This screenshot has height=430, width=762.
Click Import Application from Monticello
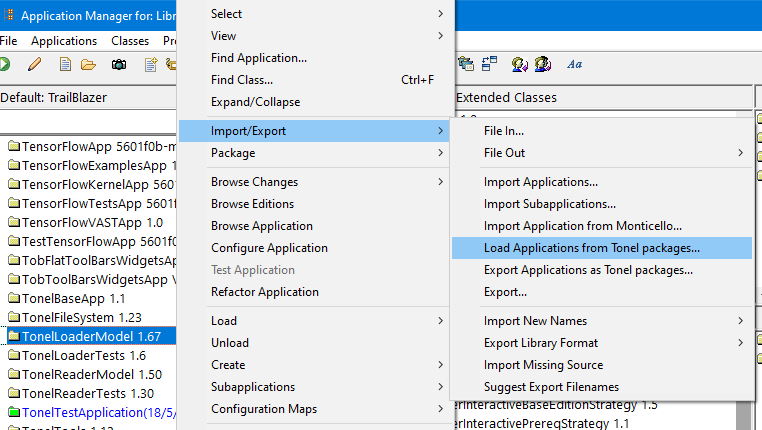(x=583, y=226)
